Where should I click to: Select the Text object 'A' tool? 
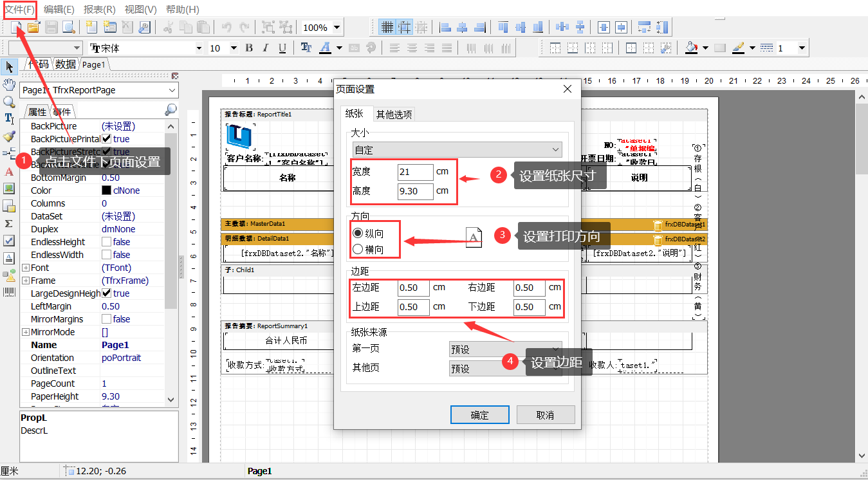point(9,171)
